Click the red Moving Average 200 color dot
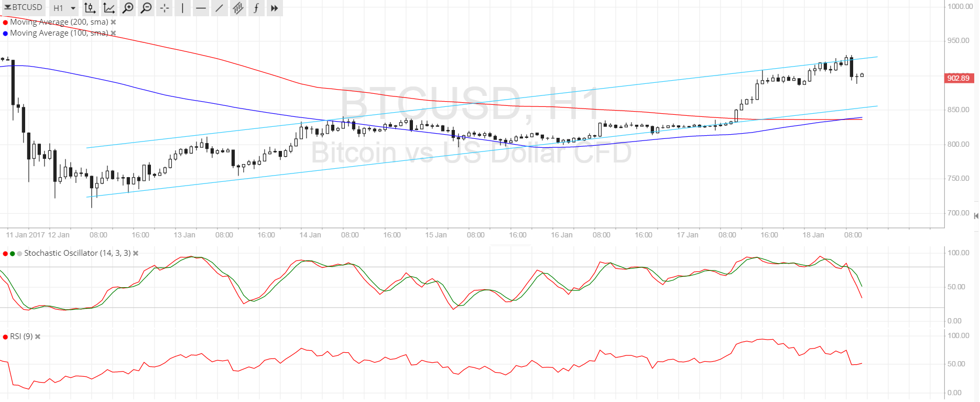980x402 pixels. tap(5, 22)
